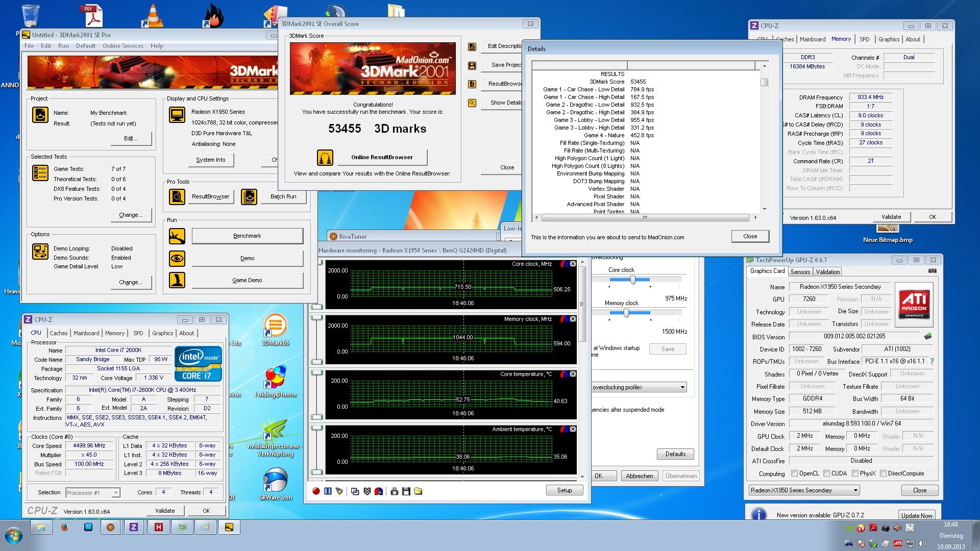Adjust the Memory clock slider
980x551 pixels.
[626, 313]
